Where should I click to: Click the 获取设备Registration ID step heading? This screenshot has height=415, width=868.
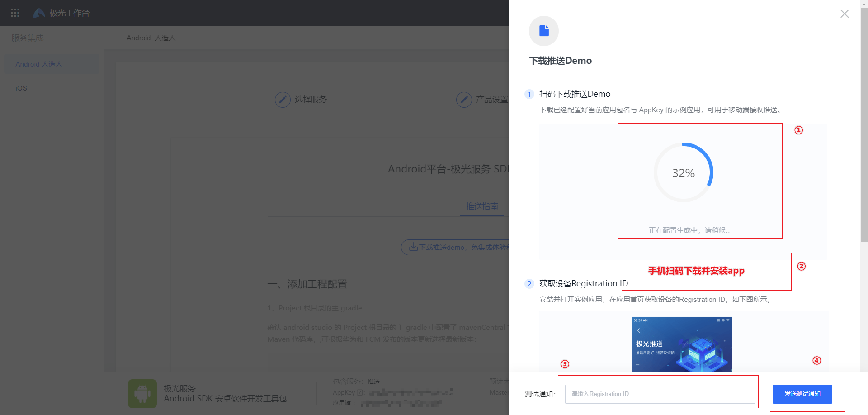pyautogui.click(x=584, y=284)
